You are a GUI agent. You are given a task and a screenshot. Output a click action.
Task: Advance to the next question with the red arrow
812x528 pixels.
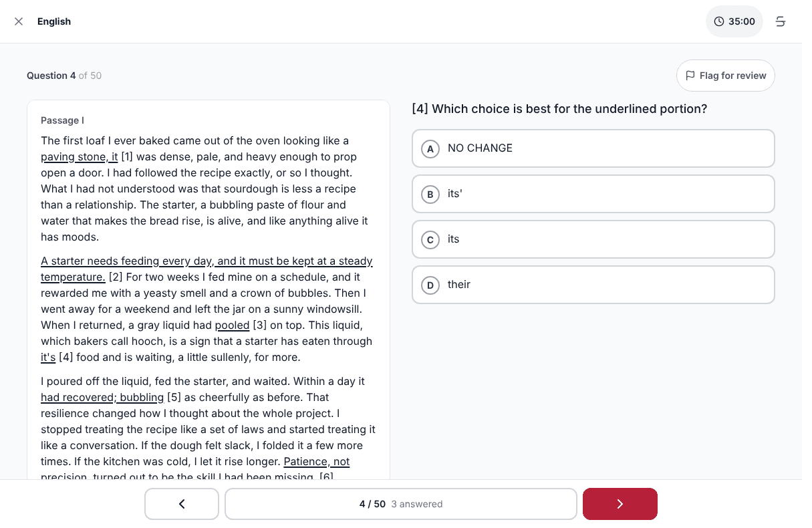(x=620, y=504)
